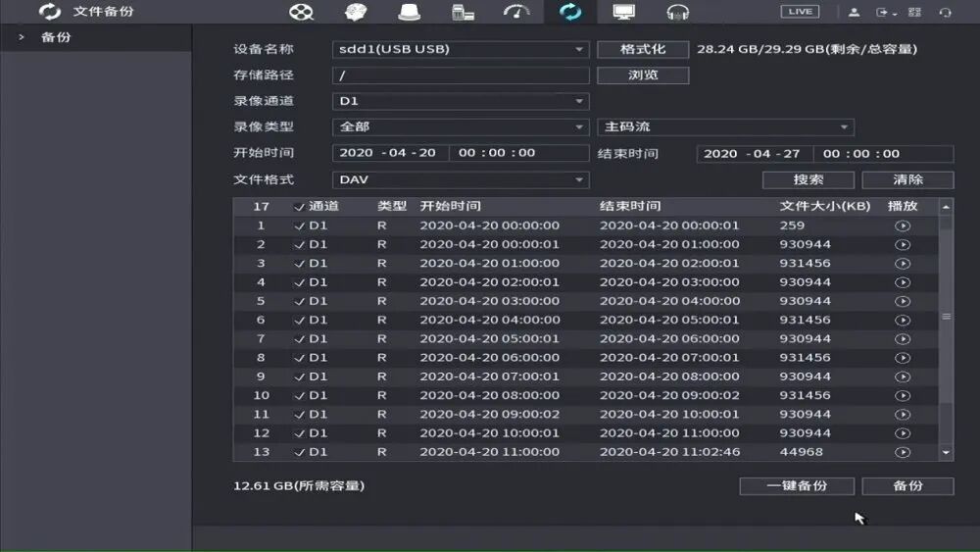Play the row 3 recording
This screenshot has width=980, height=552.
click(x=903, y=264)
